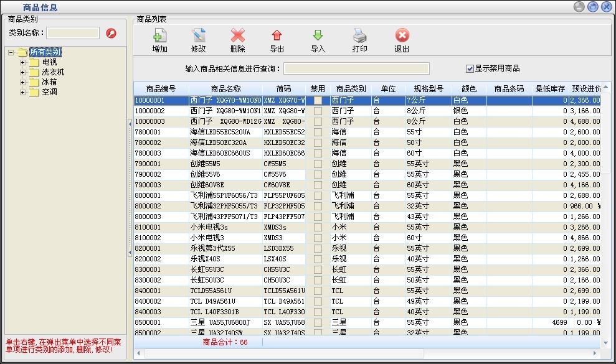Viewport: 616px width, 364px height.
Task: Click the product query search field
Action: point(356,68)
